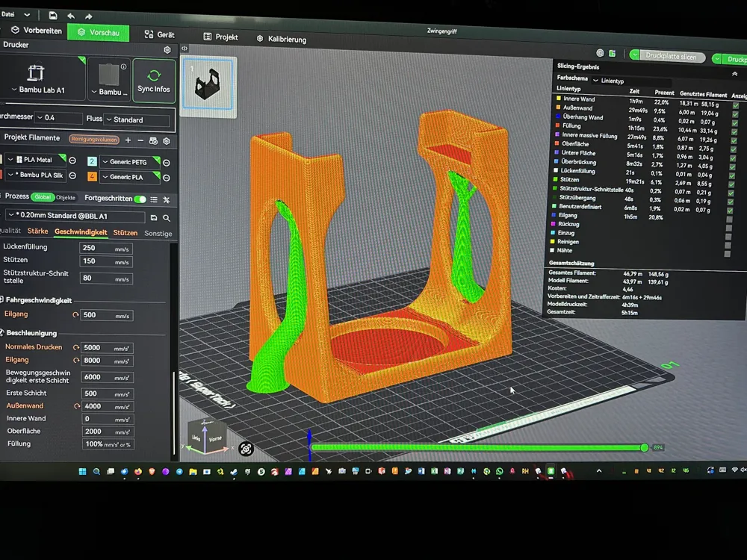Select the Objekte process mode

(65, 197)
